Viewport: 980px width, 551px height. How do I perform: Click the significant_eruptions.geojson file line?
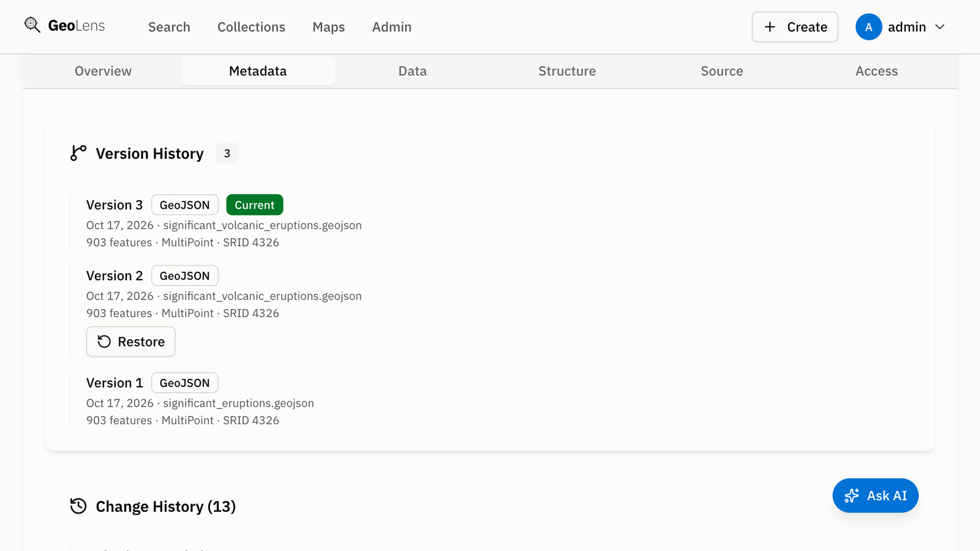click(x=200, y=403)
